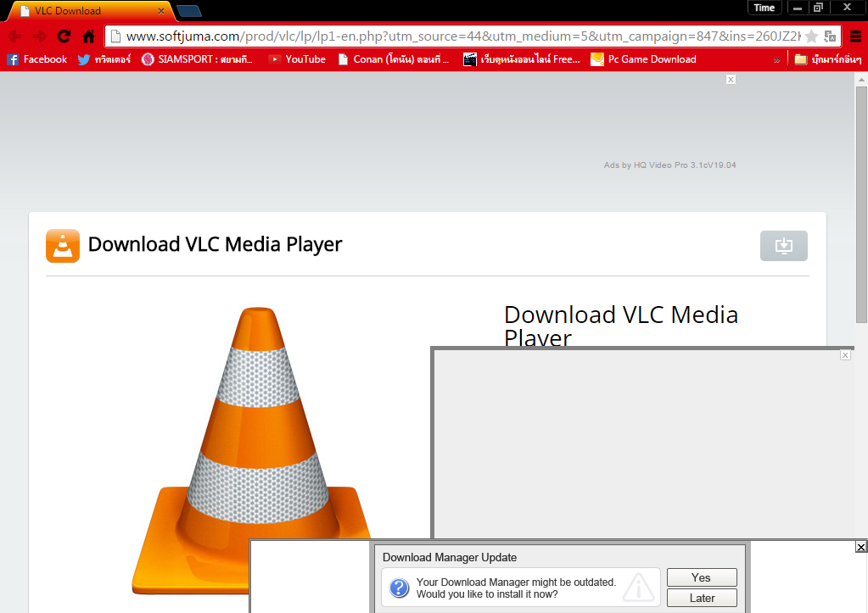
Task: Click the translate icon in address bar
Action: pos(830,36)
